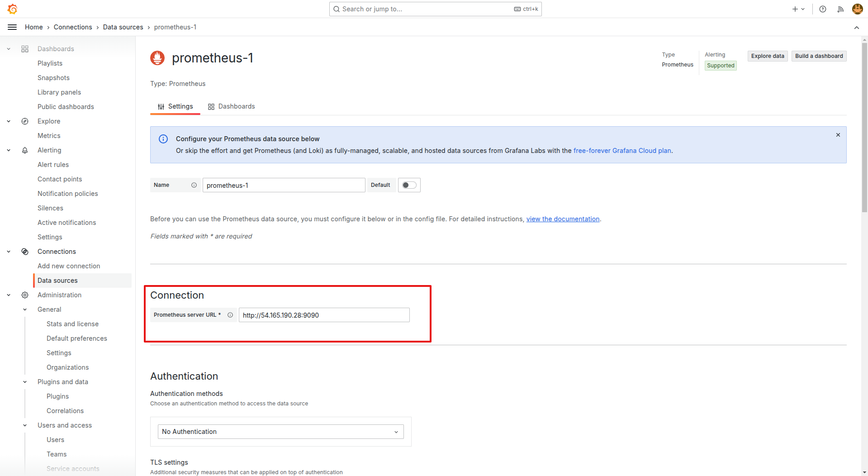Click the help question mark icon

click(823, 9)
